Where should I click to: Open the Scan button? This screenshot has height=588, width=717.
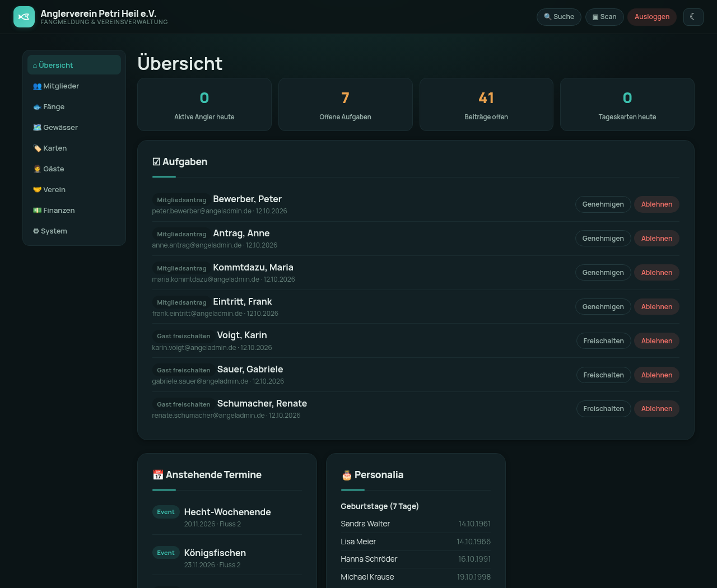pos(604,17)
